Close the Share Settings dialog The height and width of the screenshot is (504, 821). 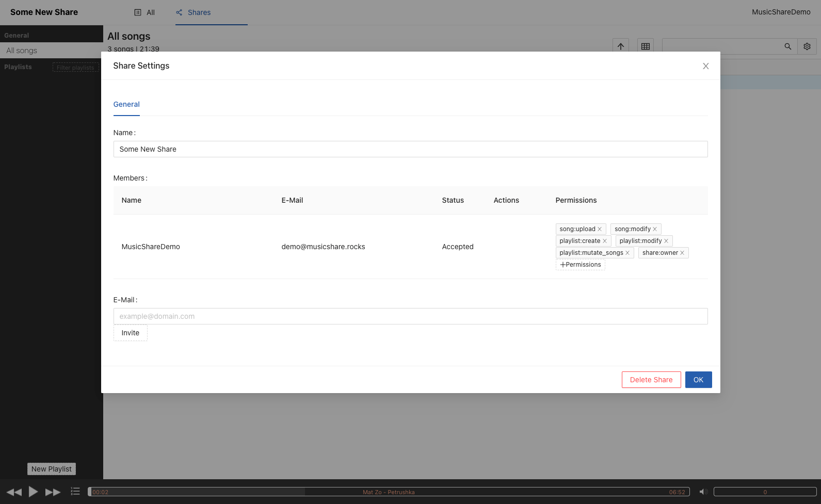click(x=705, y=66)
